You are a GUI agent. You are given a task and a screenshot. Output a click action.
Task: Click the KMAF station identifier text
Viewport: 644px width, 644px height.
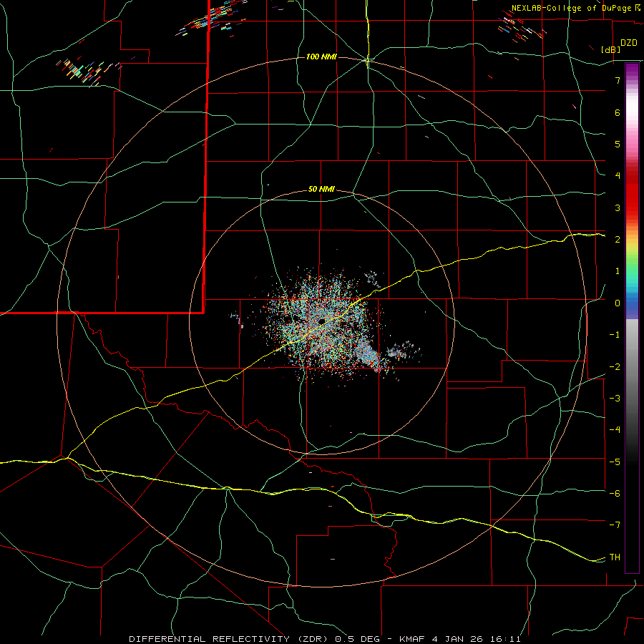tap(413, 639)
